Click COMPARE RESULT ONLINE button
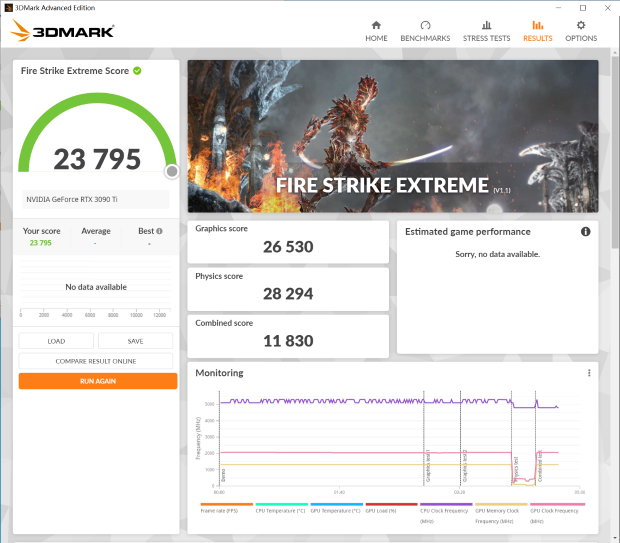Viewport: 620px width, 543px height. 96,361
